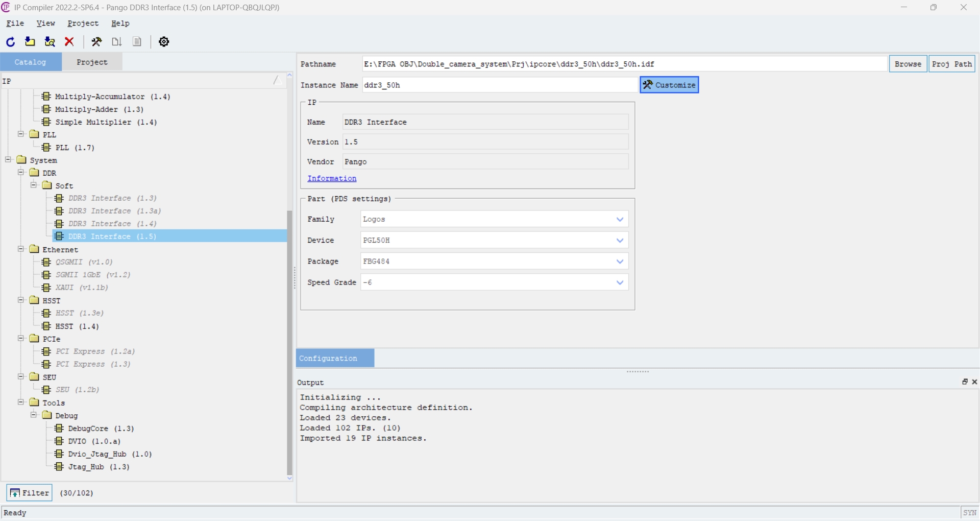Collapse the Tools tree node
The image size is (980, 521).
21,402
